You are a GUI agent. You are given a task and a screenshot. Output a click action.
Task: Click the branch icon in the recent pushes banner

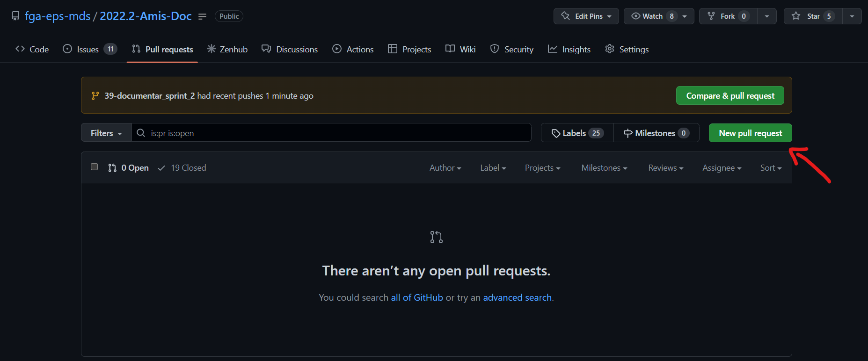coord(95,95)
